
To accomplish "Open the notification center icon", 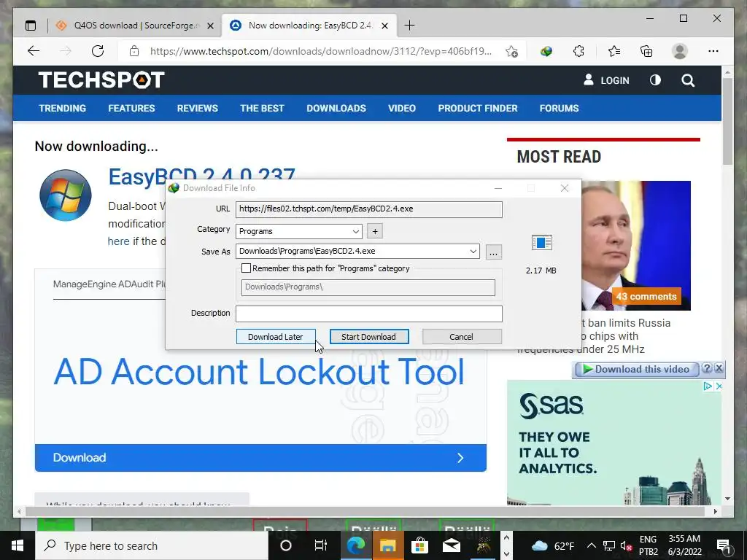I will [x=723, y=545].
